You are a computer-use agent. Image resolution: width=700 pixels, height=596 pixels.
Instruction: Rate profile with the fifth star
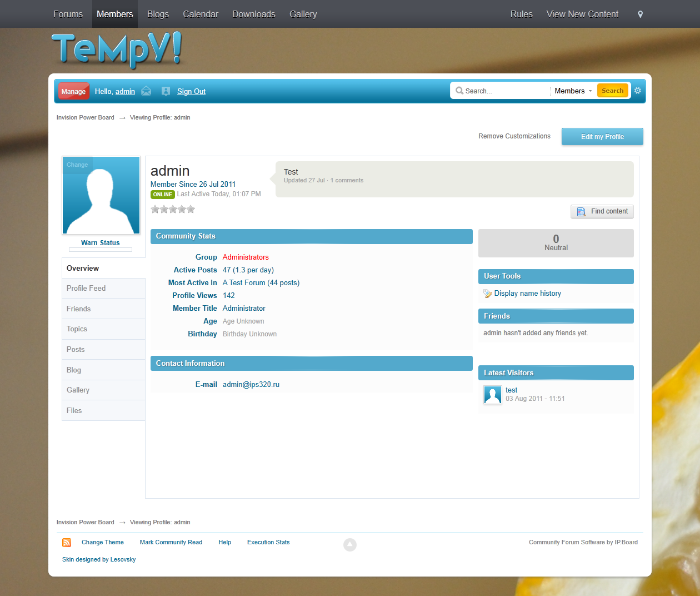click(191, 210)
